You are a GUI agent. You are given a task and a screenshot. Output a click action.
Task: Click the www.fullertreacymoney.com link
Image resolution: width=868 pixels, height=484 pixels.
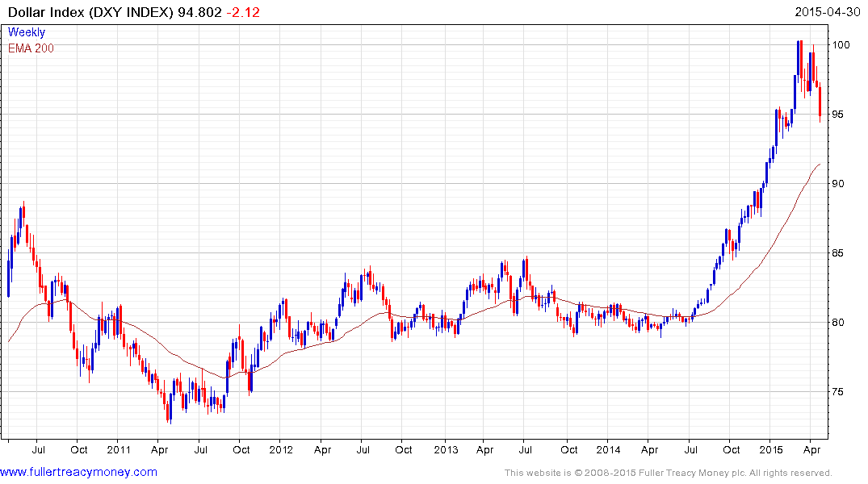[x=78, y=472]
